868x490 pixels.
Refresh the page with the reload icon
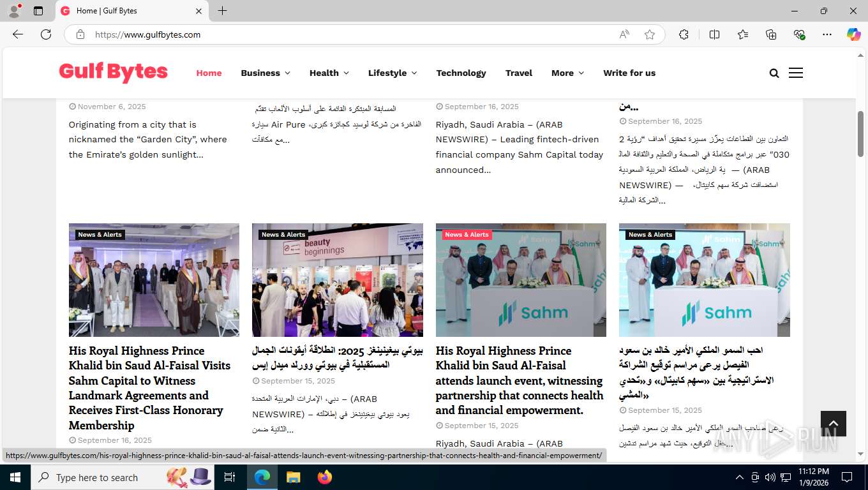point(46,34)
